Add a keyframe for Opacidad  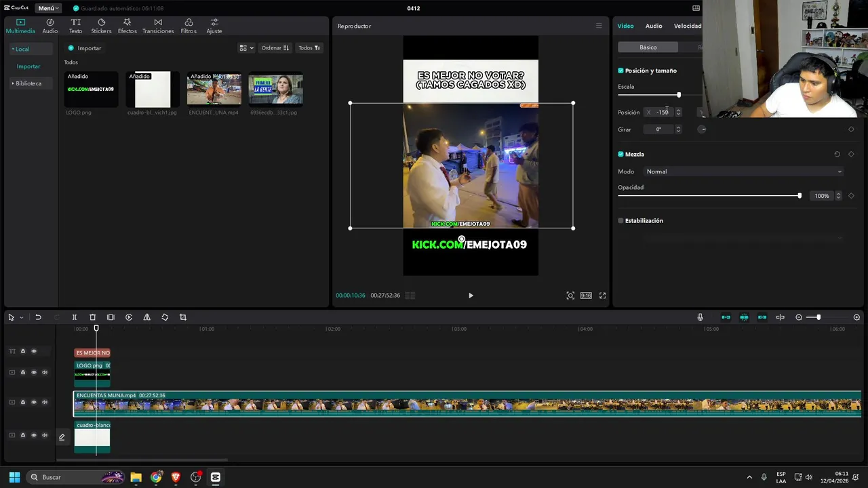(851, 196)
